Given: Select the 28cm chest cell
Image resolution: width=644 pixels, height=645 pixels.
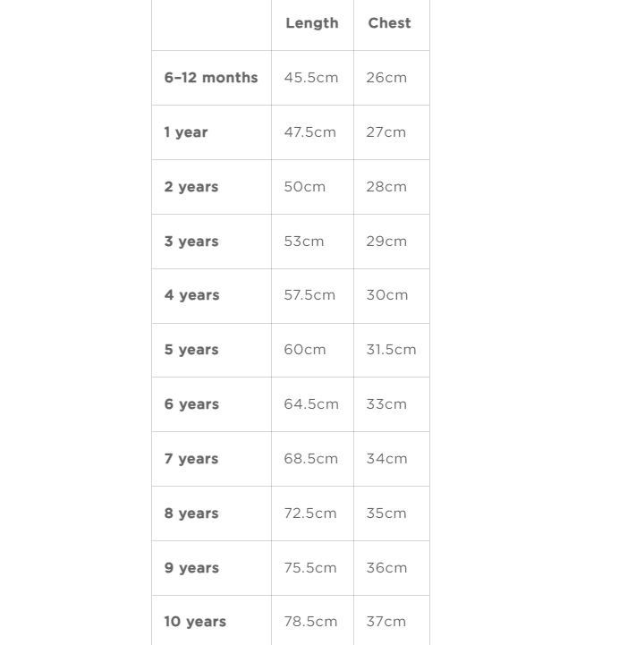Looking at the screenshot, I should [386, 187].
